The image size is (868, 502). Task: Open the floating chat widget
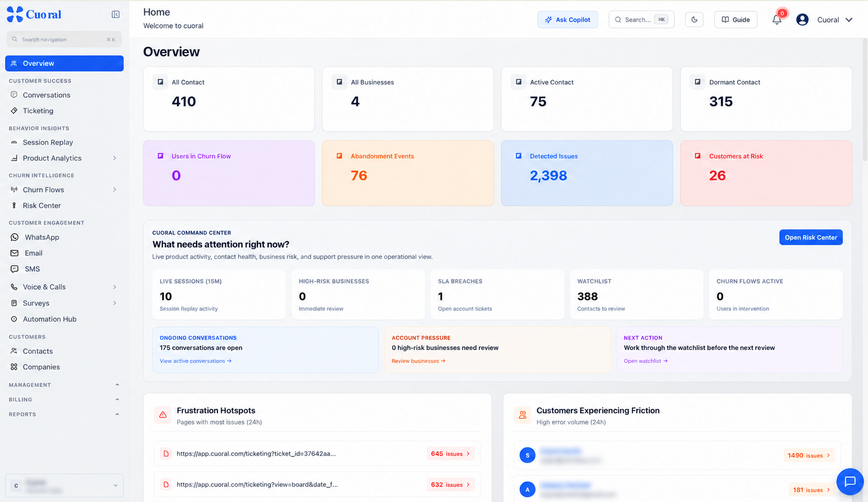click(850, 481)
